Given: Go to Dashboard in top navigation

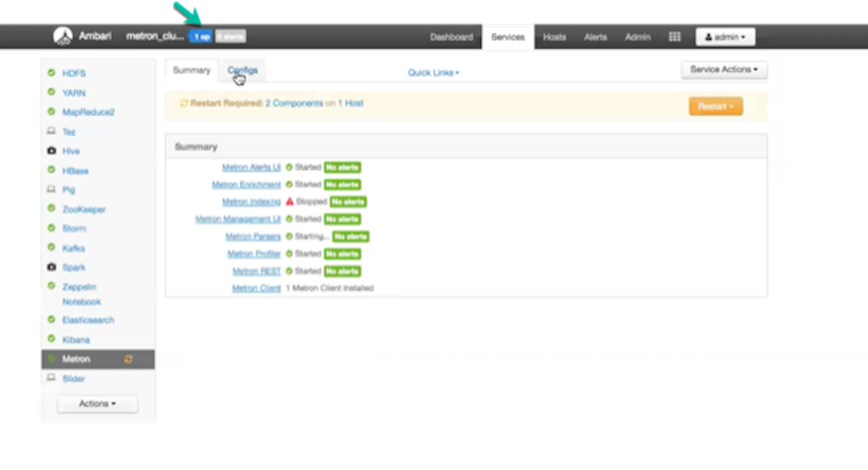Looking at the screenshot, I should click(x=451, y=37).
